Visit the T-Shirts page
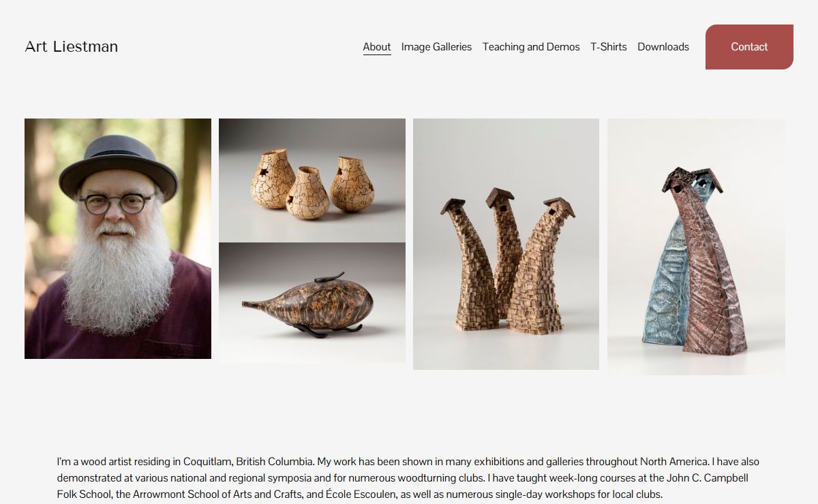Viewport: 818px width, 504px height. 609,47
